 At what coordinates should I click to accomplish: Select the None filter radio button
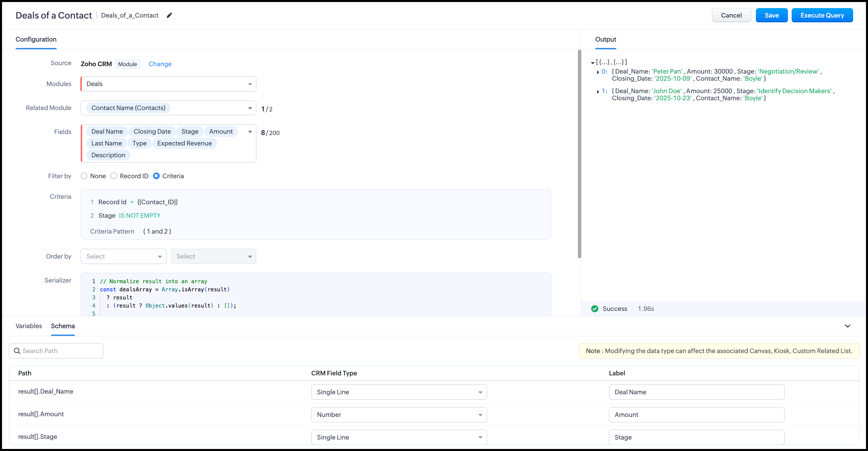tap(84, 176)
